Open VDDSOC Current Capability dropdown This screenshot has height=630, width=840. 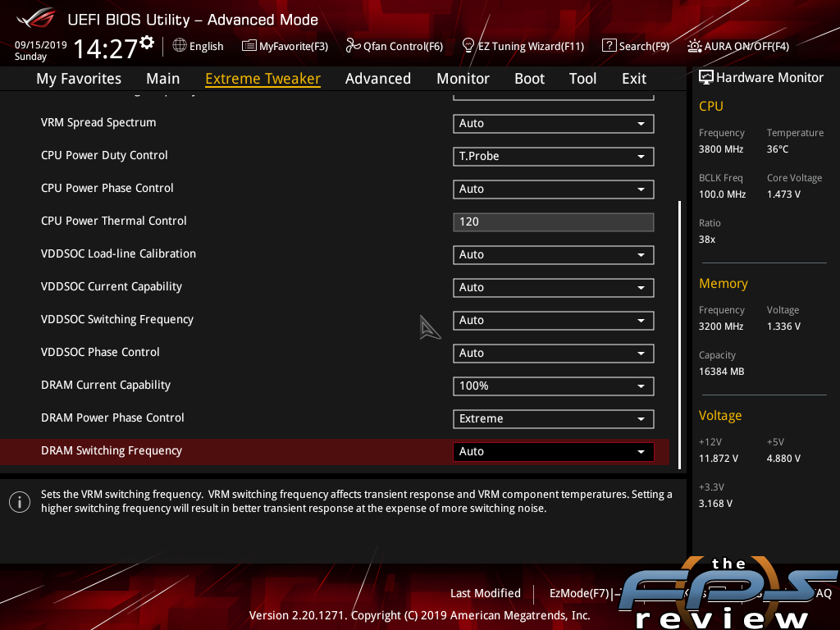[554, 288]
